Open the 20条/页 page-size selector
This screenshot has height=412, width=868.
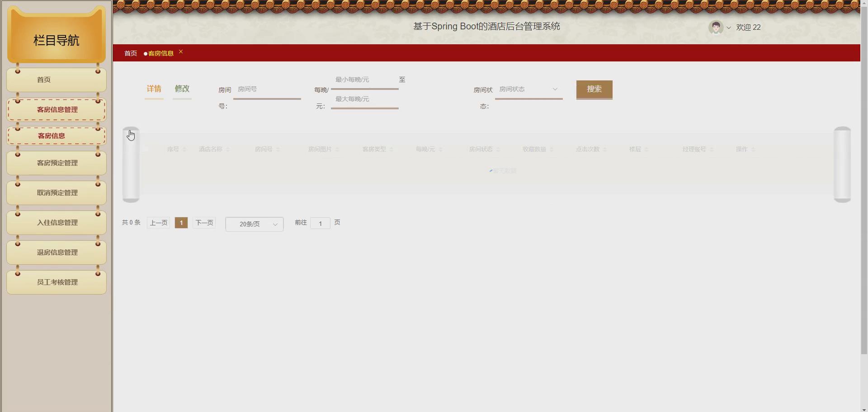tap(254, 224)
